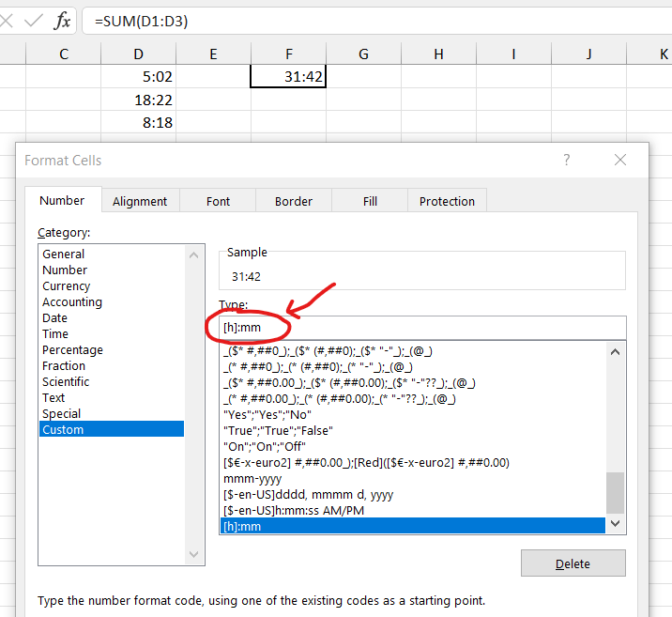672x617 pixels.
Task: Select column G header
Action: pyautogui.click(x=364, y=54)
